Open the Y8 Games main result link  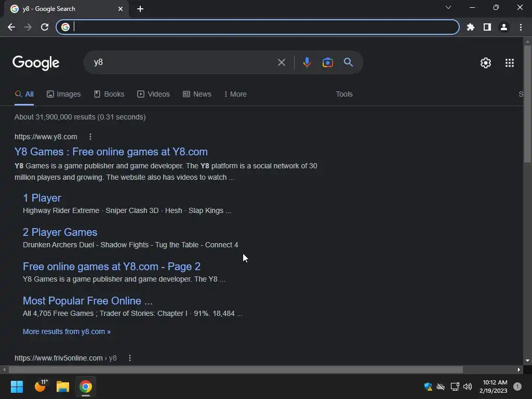pyautogui.click(x=111, y=152)
